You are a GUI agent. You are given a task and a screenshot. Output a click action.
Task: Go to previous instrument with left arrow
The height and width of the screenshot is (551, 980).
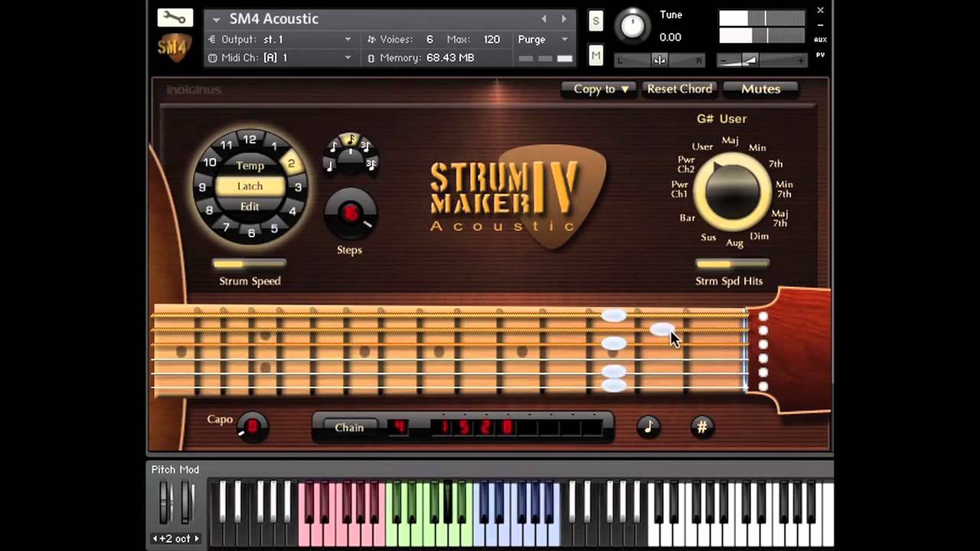coord(544,19)
